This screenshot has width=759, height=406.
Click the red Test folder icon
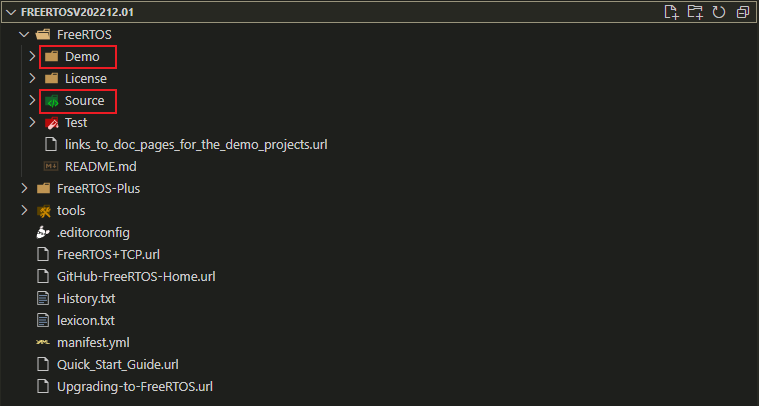click(x=52, y=123)
